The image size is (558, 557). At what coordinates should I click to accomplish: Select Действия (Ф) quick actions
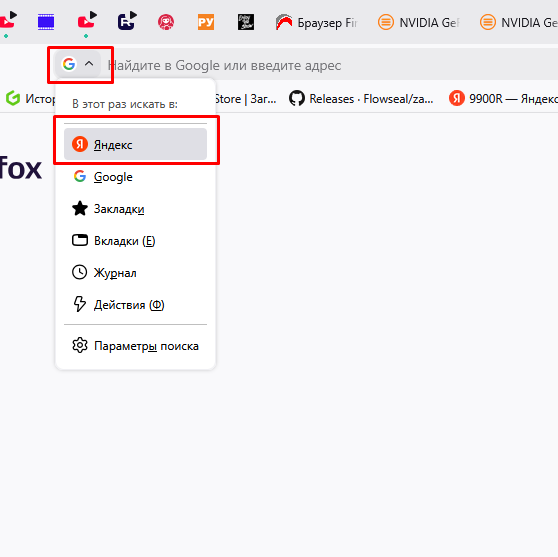pos(135,305)
